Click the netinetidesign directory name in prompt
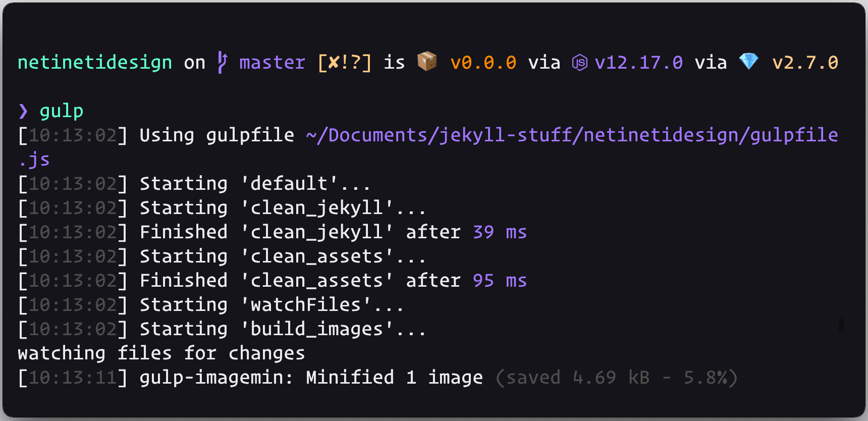 click(95, 62)
